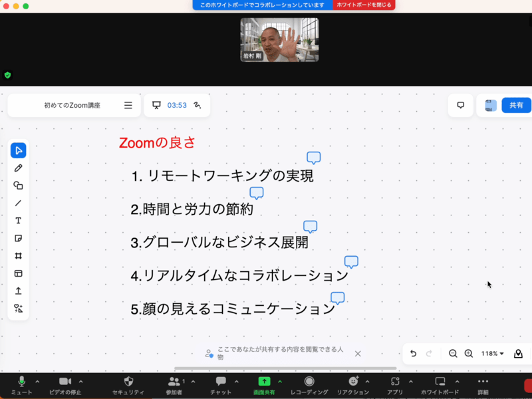
Task: Open the whiteboard hamburger menu
Action: pos(128,105)
